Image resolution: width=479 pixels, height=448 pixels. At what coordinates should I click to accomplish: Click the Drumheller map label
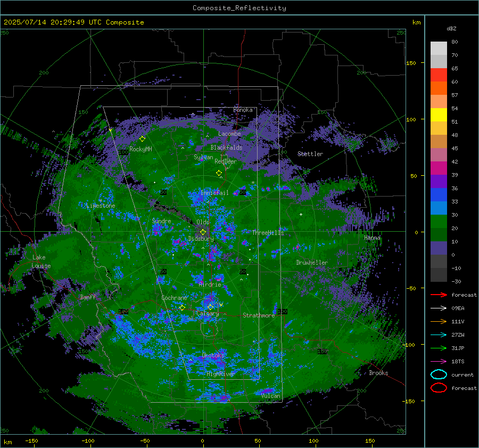click(312, 263)
